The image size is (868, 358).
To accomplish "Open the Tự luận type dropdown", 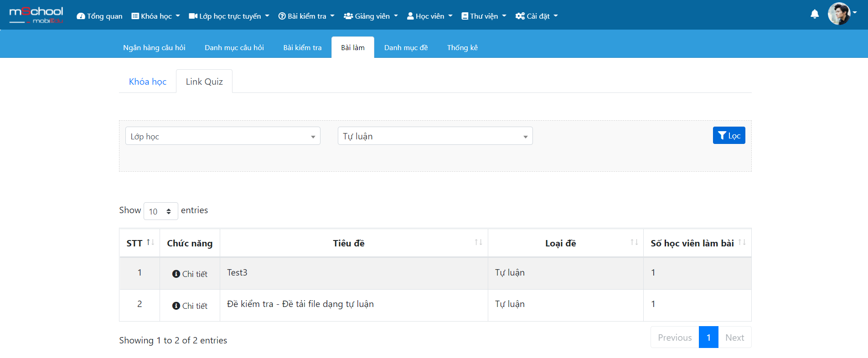I will tap(435, 136).
